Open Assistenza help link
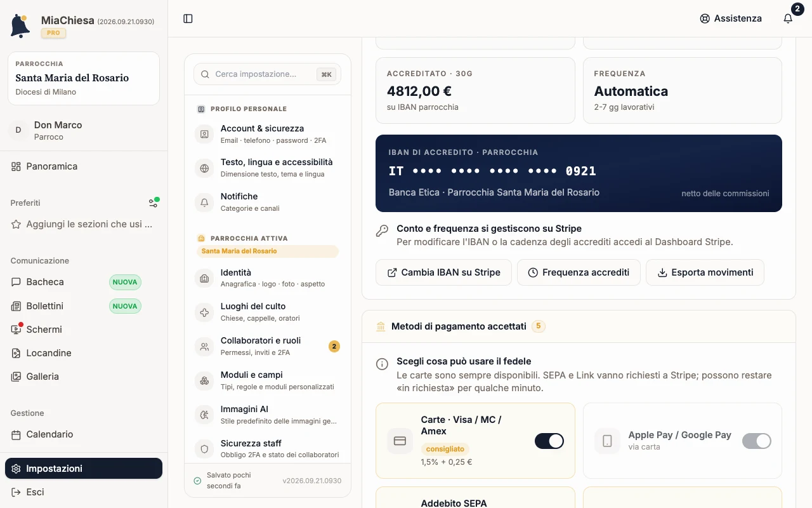 pyautogui.click(x=731, y=18)
